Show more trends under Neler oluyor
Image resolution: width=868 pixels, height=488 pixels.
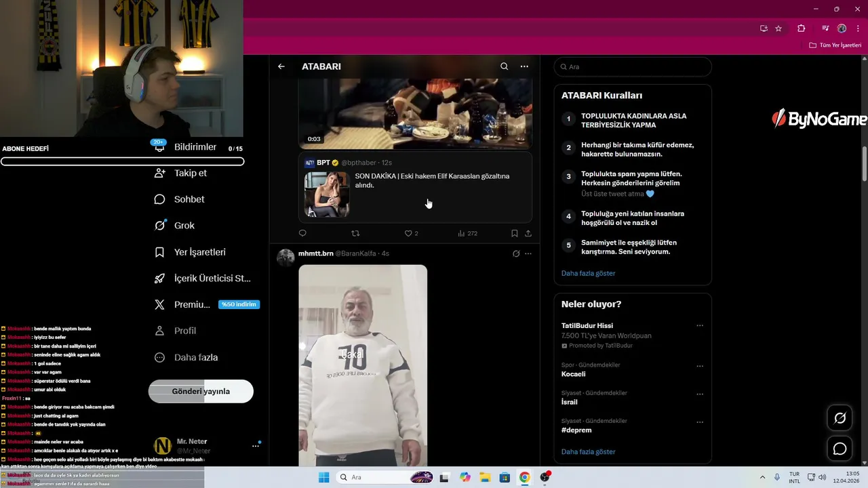tap(588, 451)
